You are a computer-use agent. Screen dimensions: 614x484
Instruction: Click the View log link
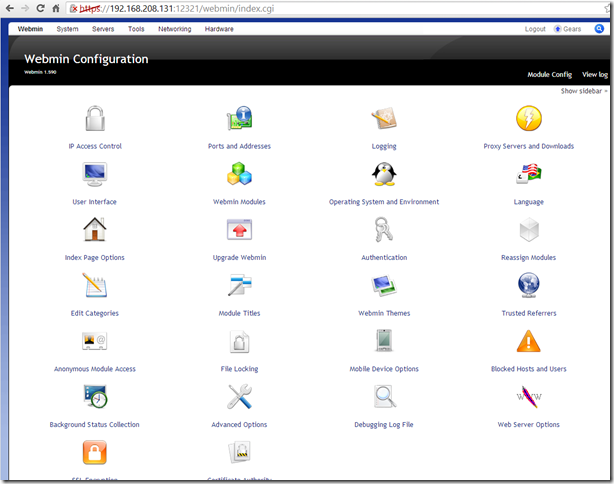595,74
